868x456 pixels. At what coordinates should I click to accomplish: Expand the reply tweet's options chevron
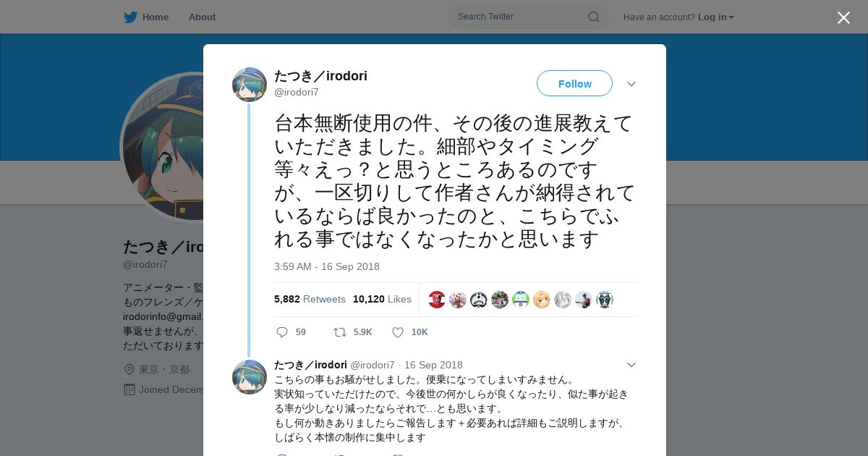coord(631,365)
